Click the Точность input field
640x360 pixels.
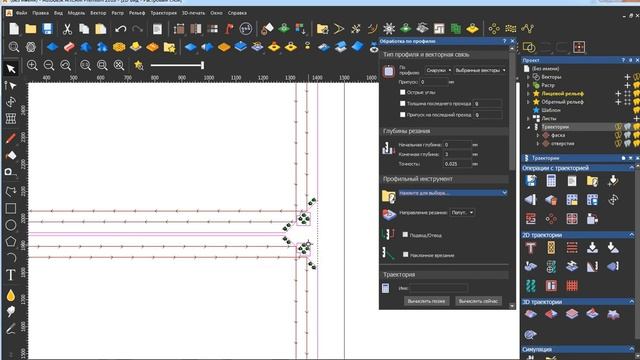pos(457,164)
